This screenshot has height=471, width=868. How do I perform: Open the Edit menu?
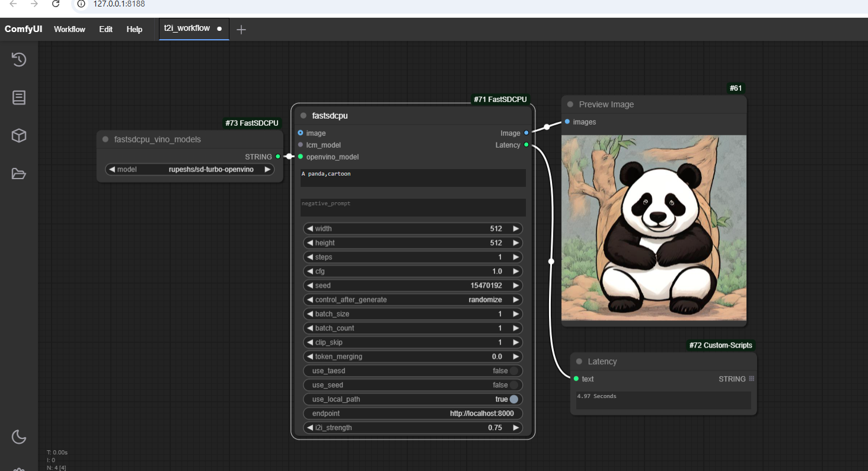[106, 29]
